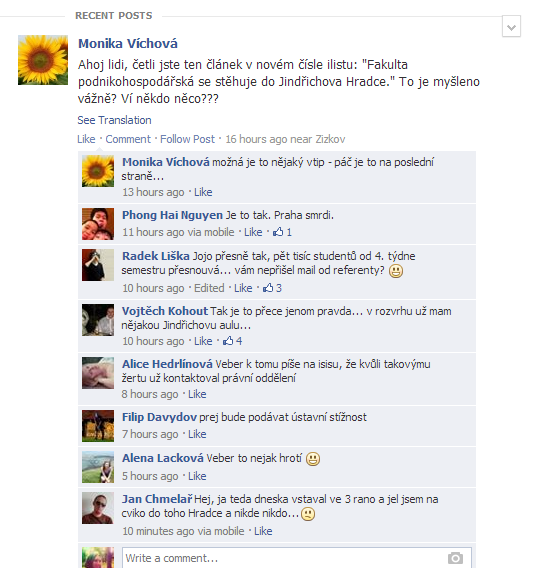Open the post options dropdown arrow

coord(511,26)
